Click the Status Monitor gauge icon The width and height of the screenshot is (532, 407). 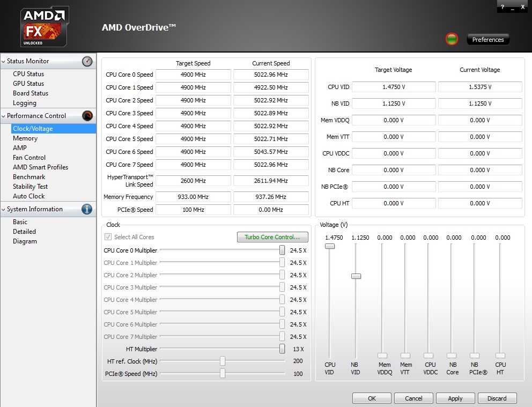(x=87, y=61)
